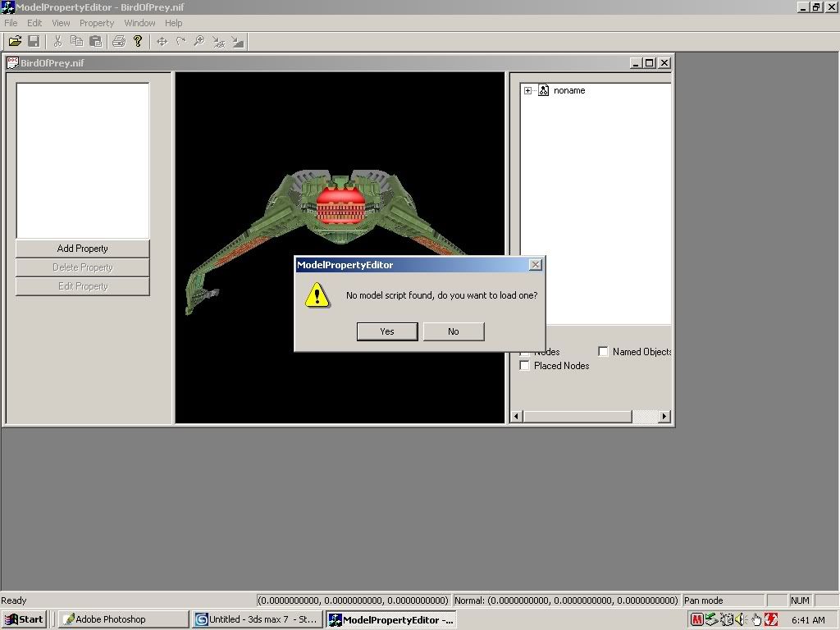Open the speaker volume tray icon
This screenshot has width=840, height=630.
pos(741,620)
